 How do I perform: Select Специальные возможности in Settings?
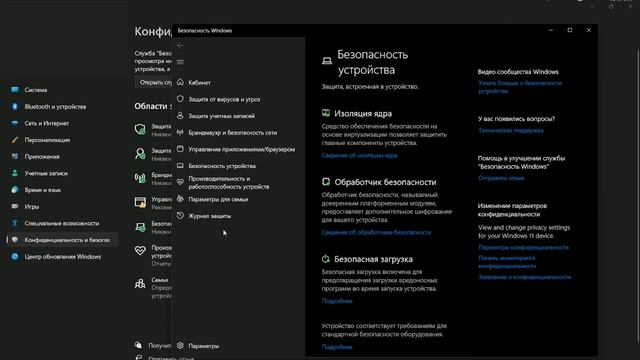pyautogui.click(x=62, y=224)
